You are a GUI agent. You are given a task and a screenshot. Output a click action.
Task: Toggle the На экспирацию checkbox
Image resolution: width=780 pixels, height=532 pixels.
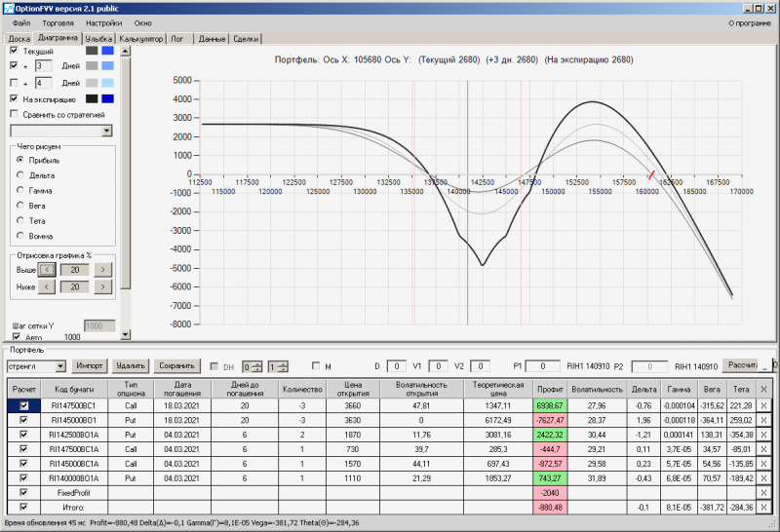click(x=14, y=98)
